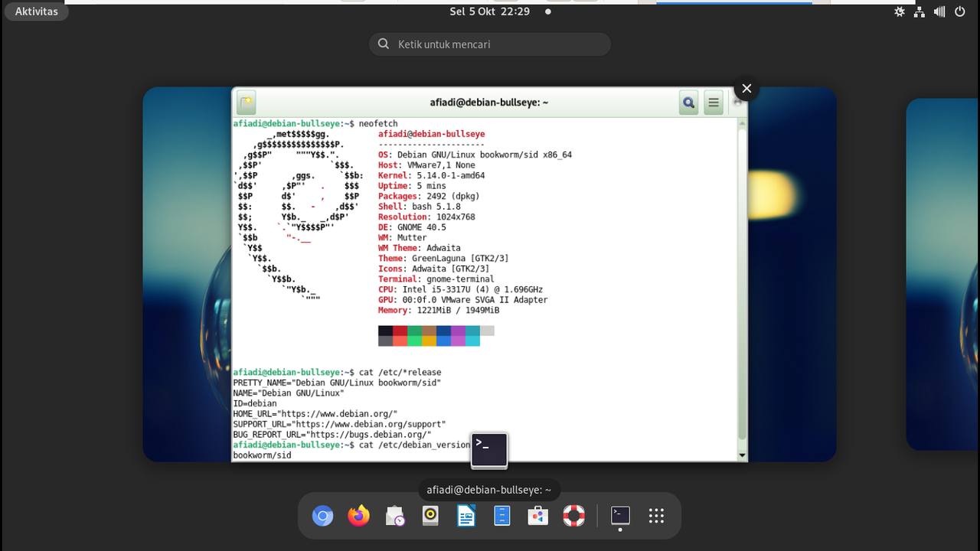Click the 'WM: Mutter' line
The width and height of the screenshot is (980, 551).
click(403, 237)
